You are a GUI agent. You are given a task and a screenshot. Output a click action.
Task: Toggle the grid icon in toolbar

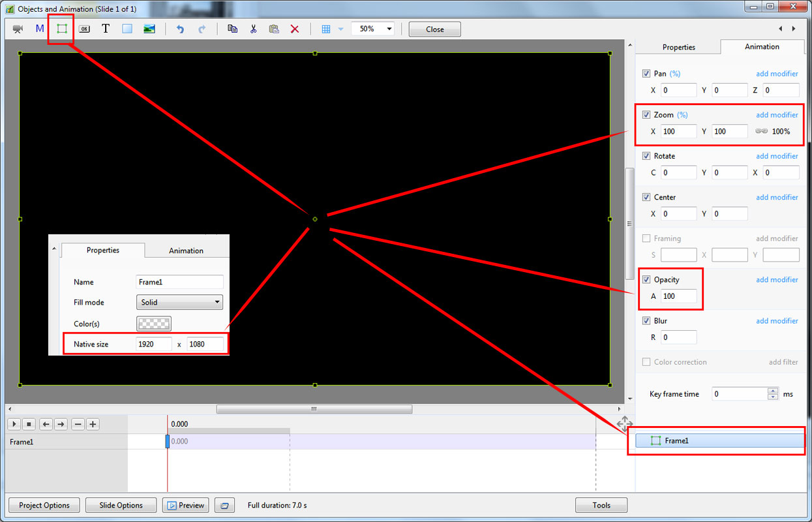point(326,29)
